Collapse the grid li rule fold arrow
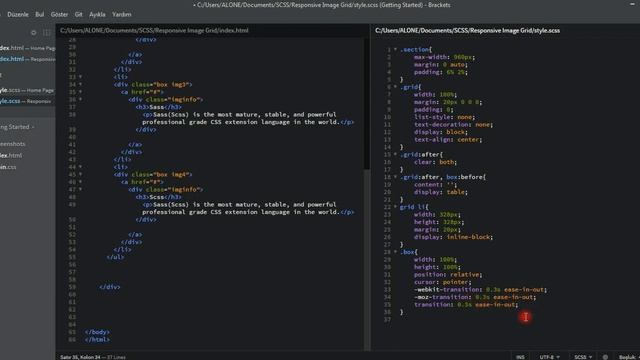The image size is (640, 360). click(x=395, y=207)
